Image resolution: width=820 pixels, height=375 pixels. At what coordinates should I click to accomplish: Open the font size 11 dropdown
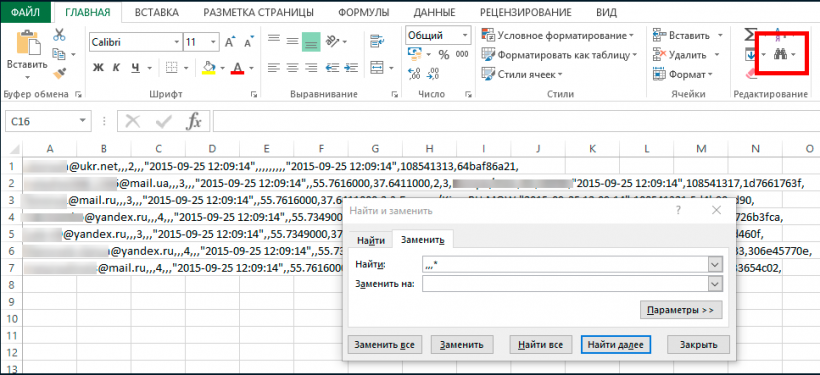click(213, 42)
